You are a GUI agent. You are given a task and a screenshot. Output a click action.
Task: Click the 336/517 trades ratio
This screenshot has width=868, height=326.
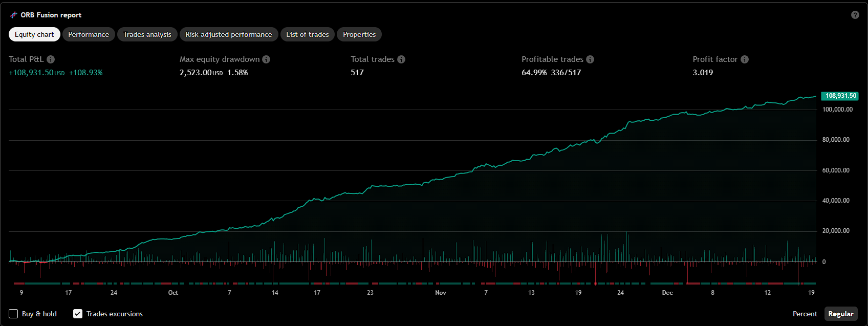click(x=566, y=73)
